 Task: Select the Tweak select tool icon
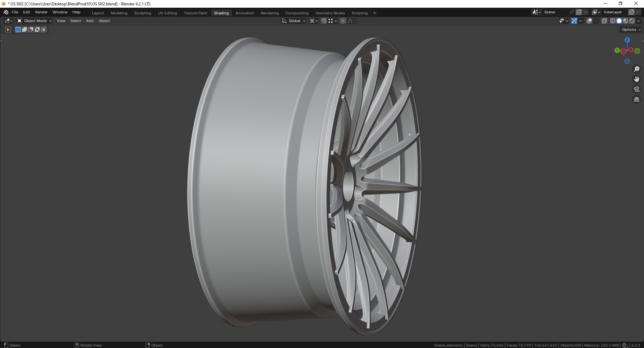pyautogui.click(x=8, y=30)
